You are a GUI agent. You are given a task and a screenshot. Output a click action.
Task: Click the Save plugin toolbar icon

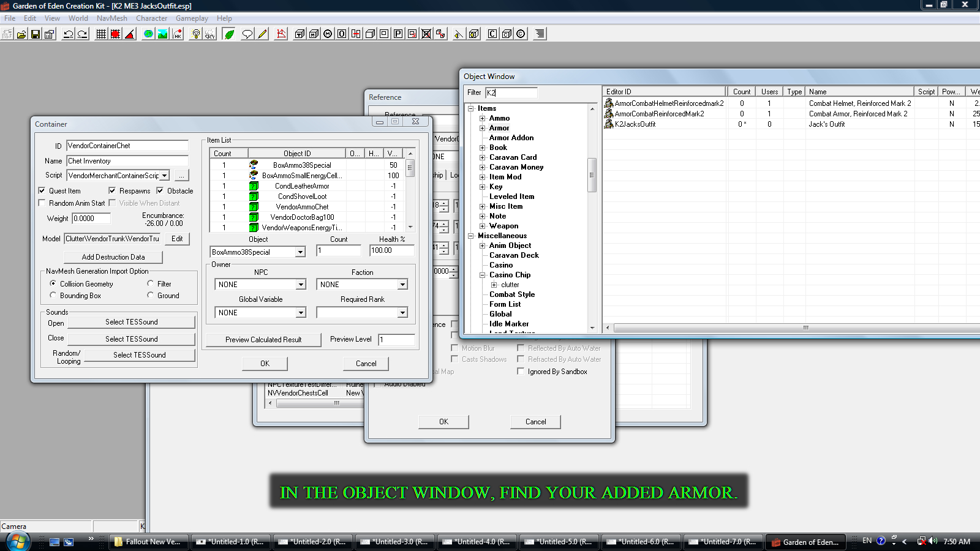pos(36,34)
